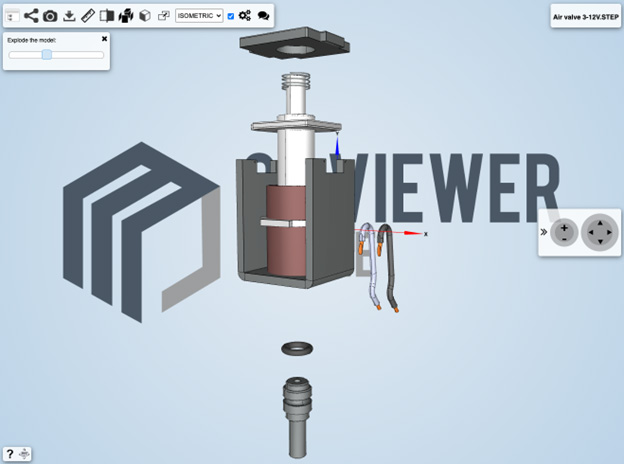The height and width of the screenshot is (464, 624).
Task: Open the model tree panel icon
Action: [x=12, y=16]
